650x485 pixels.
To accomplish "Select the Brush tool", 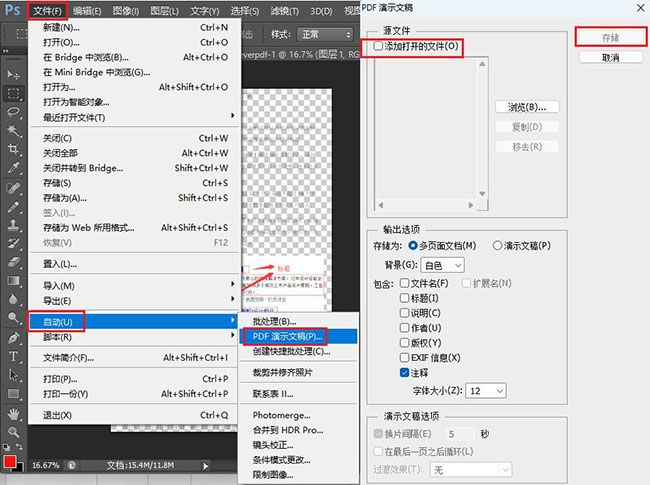I will click(13, 206).
